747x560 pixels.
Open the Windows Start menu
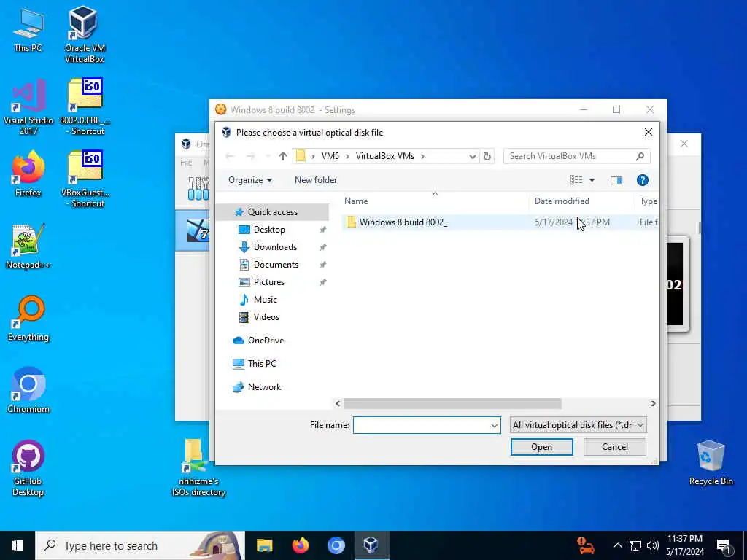click(x=18, y=545)
